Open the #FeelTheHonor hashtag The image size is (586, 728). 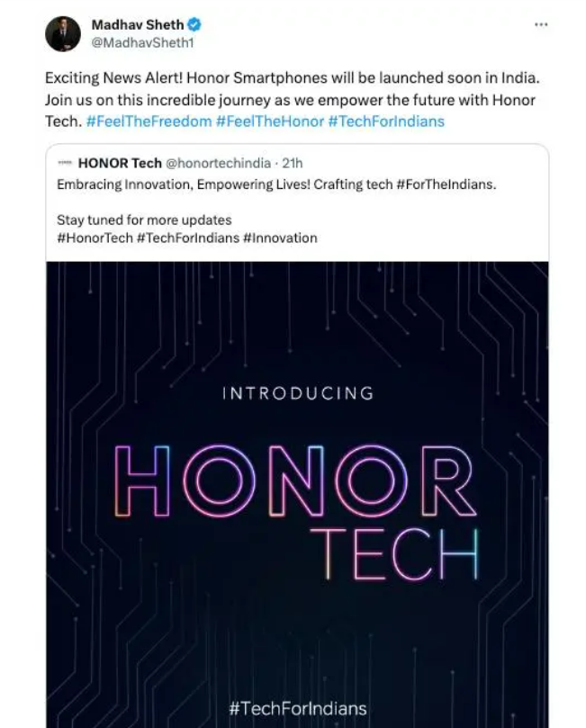270,120
